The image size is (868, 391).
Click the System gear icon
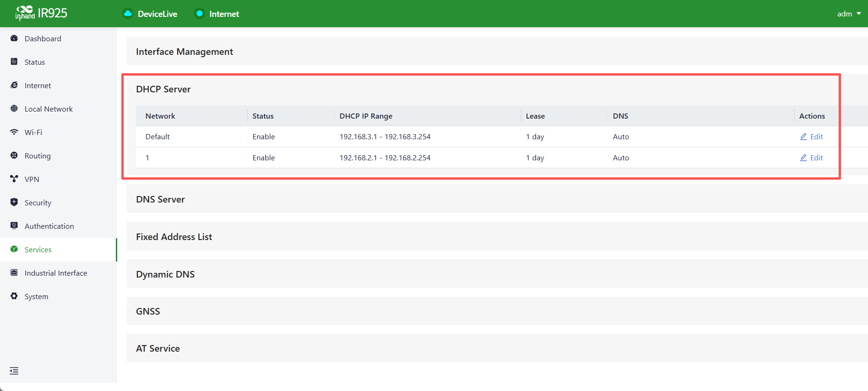tap(14, 296)
